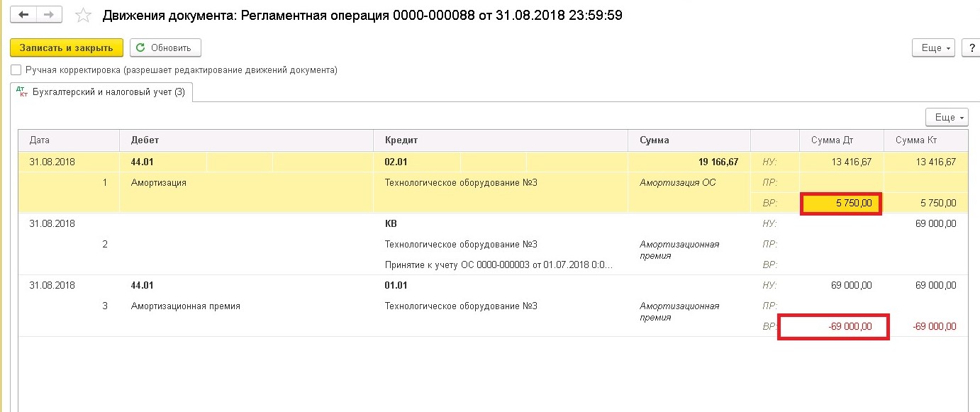Go back with the left arrow

pos(23,14)
